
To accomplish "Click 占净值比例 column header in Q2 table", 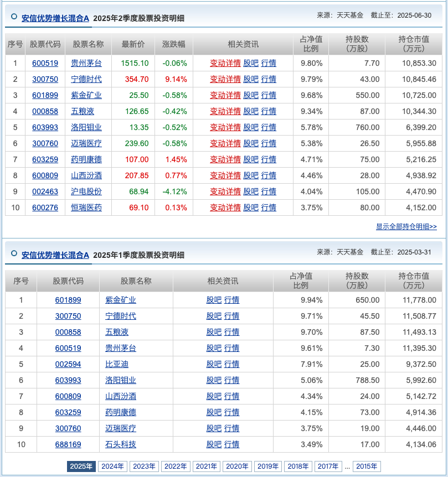I will coord(311,44).
